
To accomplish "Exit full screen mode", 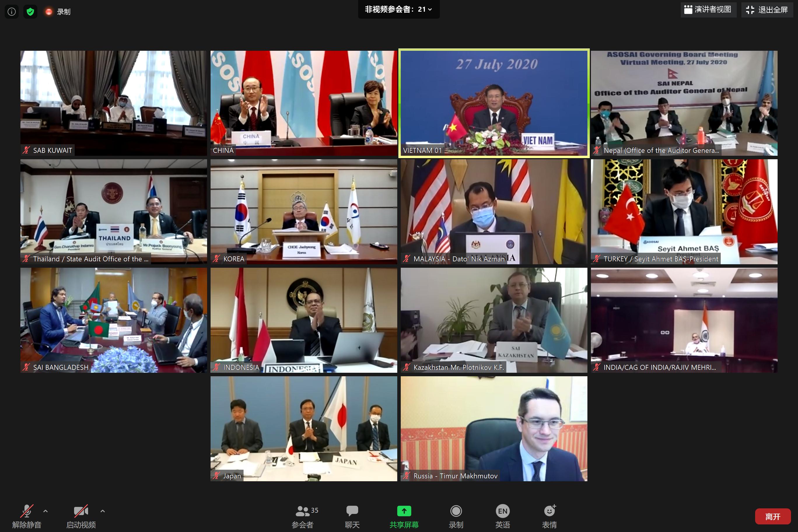I will pos(767,10).
